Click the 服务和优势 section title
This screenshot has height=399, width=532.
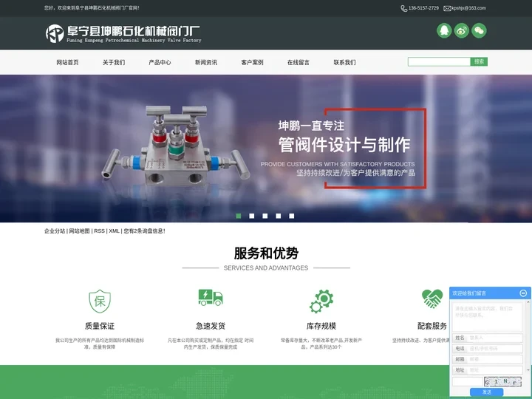tap(266, 253)
